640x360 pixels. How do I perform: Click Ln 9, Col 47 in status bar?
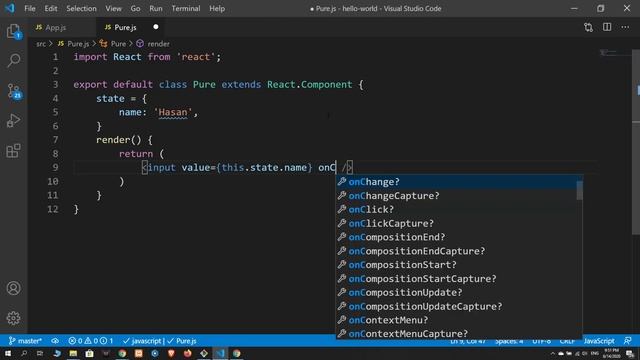click(468, 341)
